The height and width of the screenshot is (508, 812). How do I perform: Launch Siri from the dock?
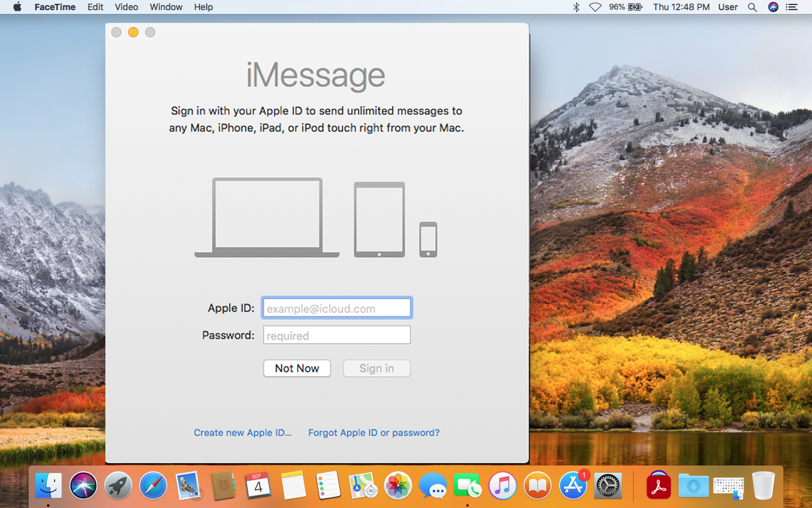tap(83, 486)
